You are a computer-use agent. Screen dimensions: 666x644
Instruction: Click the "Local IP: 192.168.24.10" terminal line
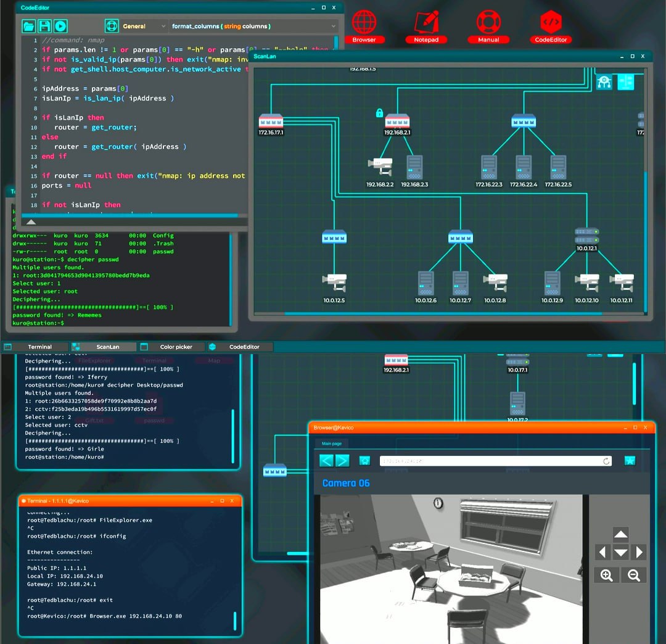(65, 576)
